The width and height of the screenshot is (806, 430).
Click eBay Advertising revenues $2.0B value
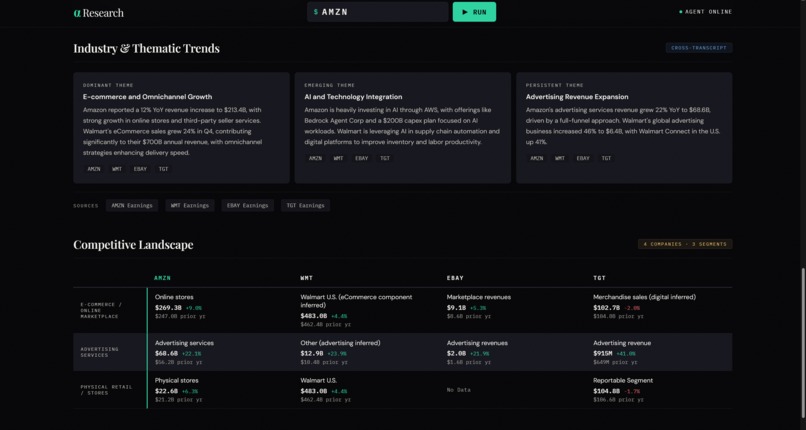point(456,353)
